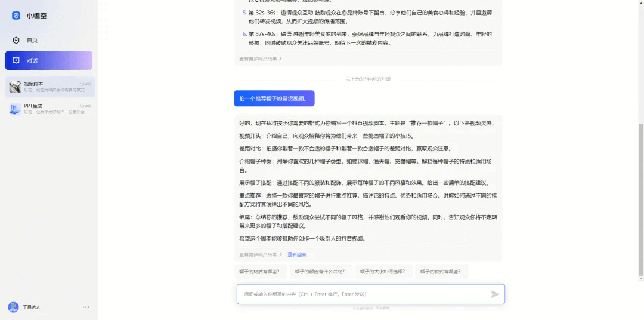Viewport: 644px width, 320px height.
Task: Choose suggestion 帽子的款式有哪些?
Action: (x=441, y=272)
